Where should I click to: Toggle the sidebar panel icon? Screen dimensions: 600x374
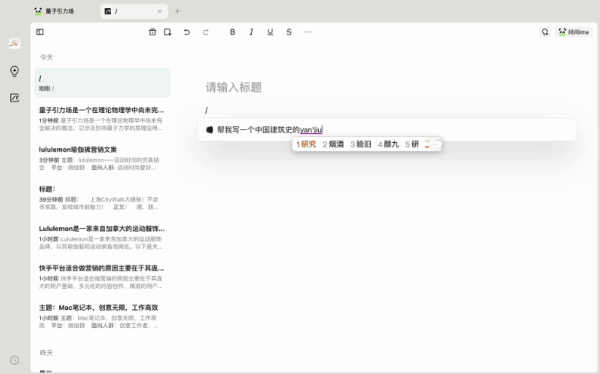click(x=40, y=32)
